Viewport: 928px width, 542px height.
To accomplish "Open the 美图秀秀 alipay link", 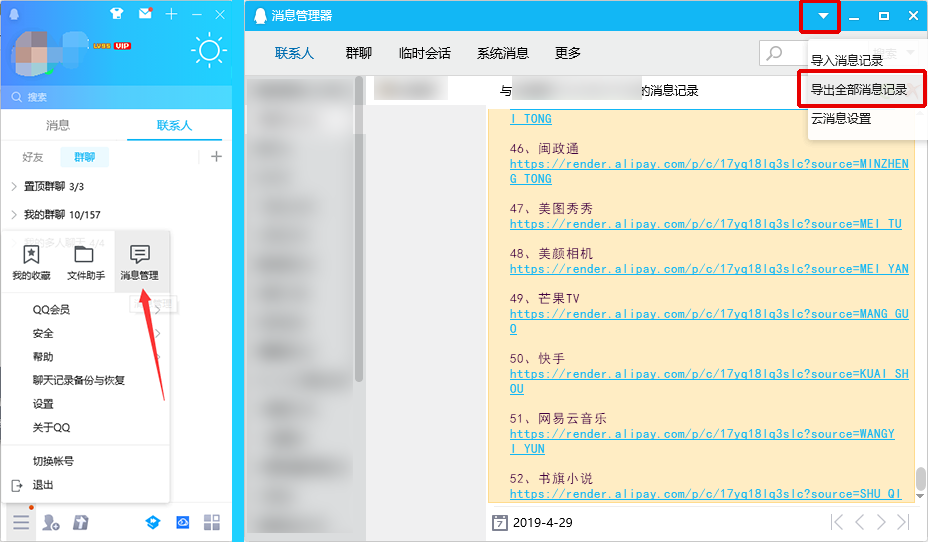I will pos(705,224).
